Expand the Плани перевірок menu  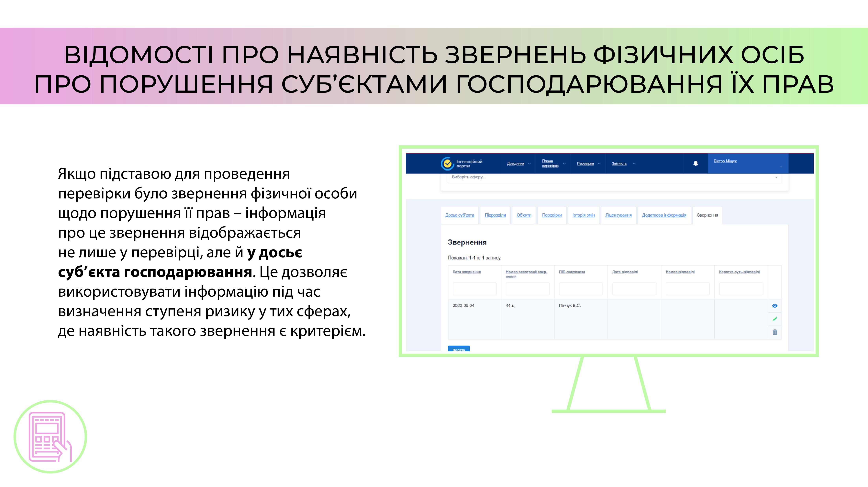553,164
